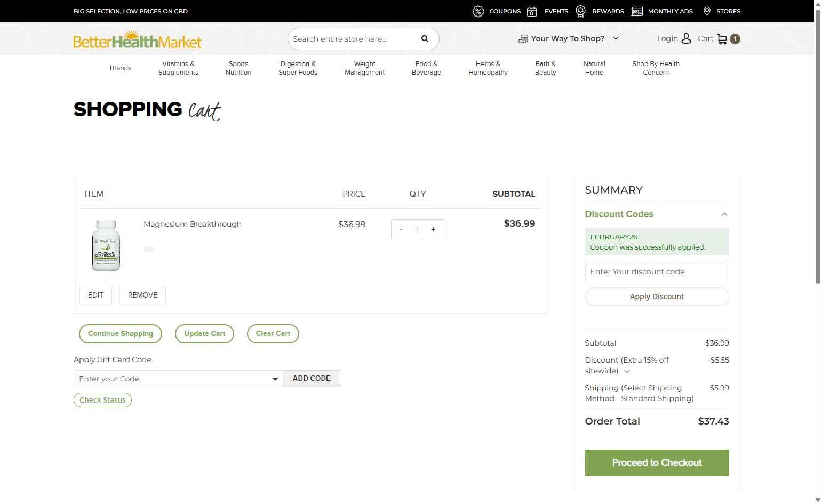Click the STORES link text
The width and height of the screenshot is (822, 504).
[x=728, y=11]
